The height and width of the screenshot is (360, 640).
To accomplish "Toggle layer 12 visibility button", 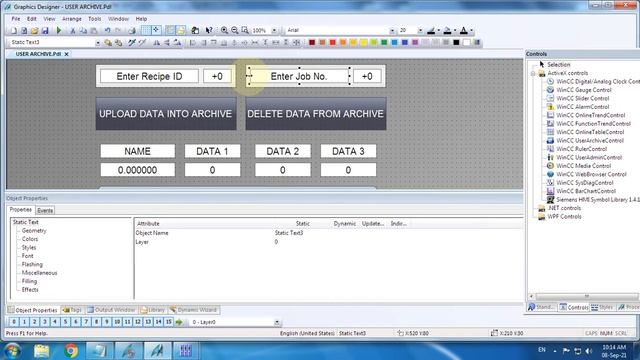I will (138, 322).
